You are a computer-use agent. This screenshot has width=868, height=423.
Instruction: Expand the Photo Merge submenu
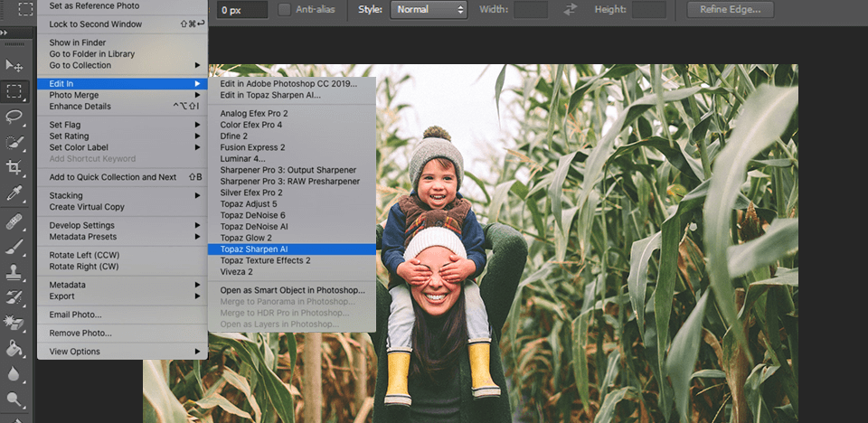click(x=122, y=95)
